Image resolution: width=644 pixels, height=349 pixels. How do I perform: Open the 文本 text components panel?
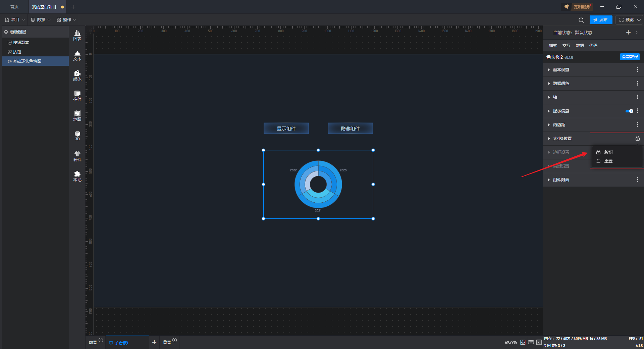77,55
